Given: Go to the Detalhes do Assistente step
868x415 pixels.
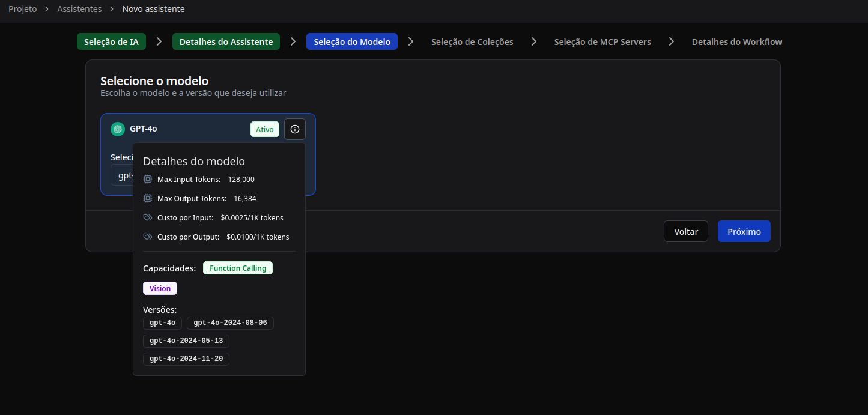Looking at the screenshot, I should (226, 42).
